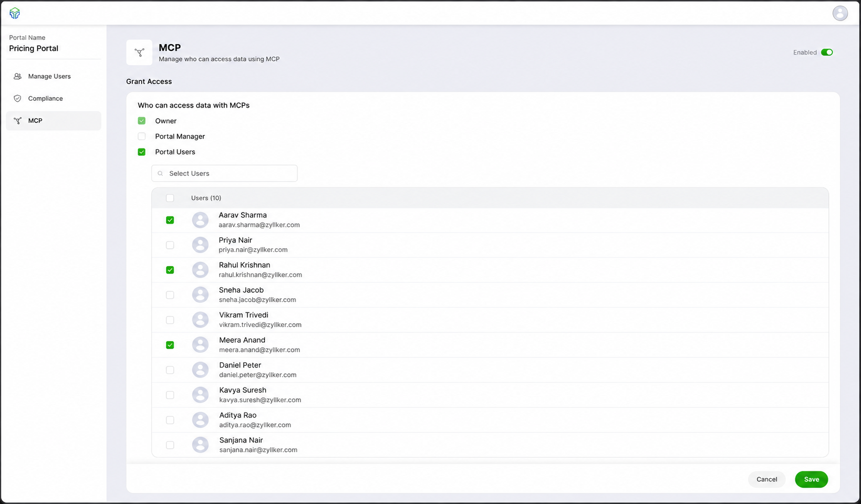
Task: Click the MCP node icon in the sidebar
Action: click(17, 121)
